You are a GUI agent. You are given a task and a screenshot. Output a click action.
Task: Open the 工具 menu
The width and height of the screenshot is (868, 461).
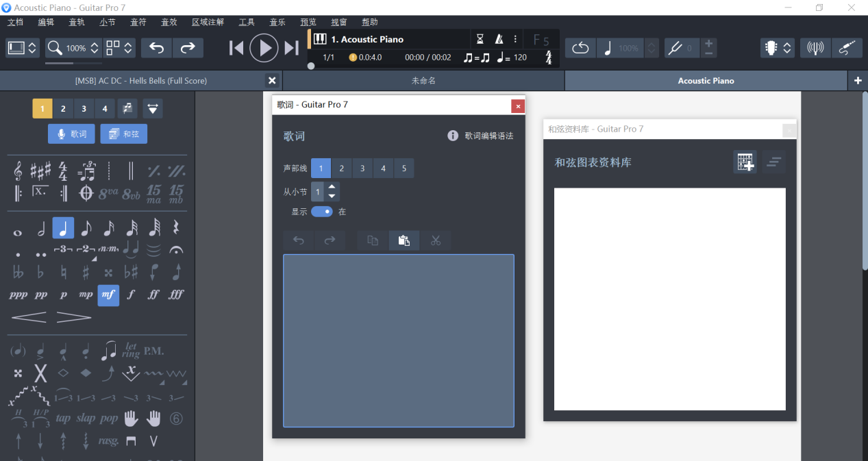pos(246,21)
